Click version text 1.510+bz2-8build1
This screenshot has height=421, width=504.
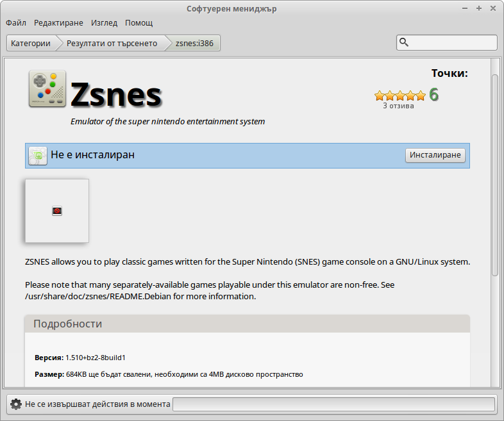96,358
